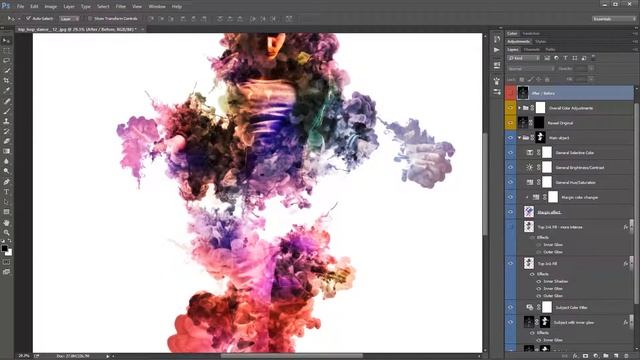This screenshot has width=640, height=360.
Task: Select the Hand tool
Action: [x=6, y=222]
